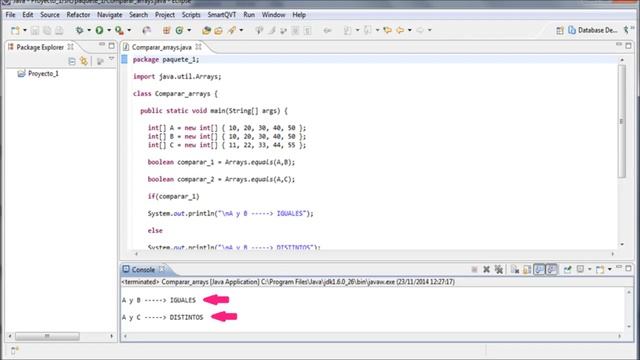Open the Help menu

click(299, 15)
